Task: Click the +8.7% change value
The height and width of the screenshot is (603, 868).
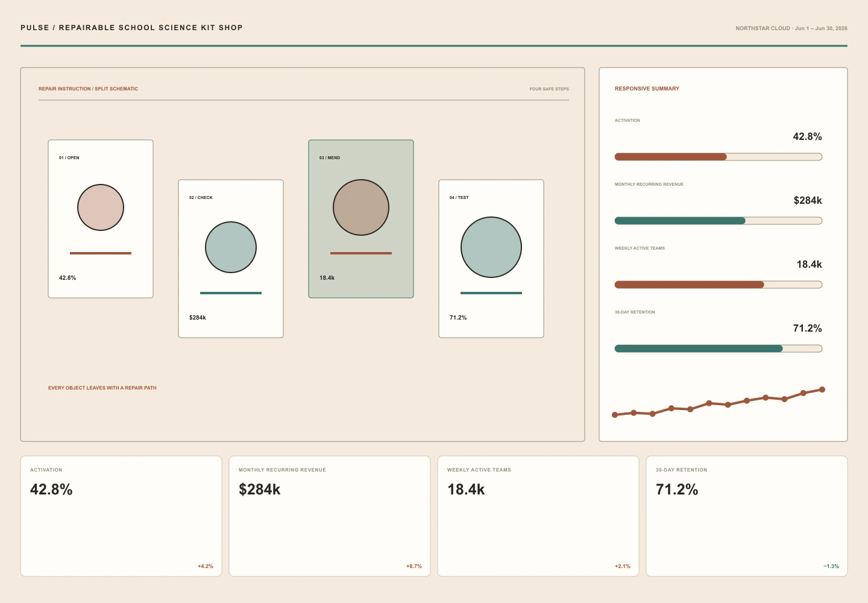Action: click(x=414, y=566)
